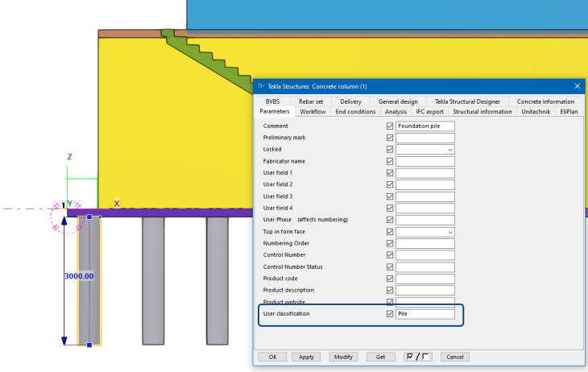
Task: Click the User classification field containing Pile
Action: click(425, 314)
